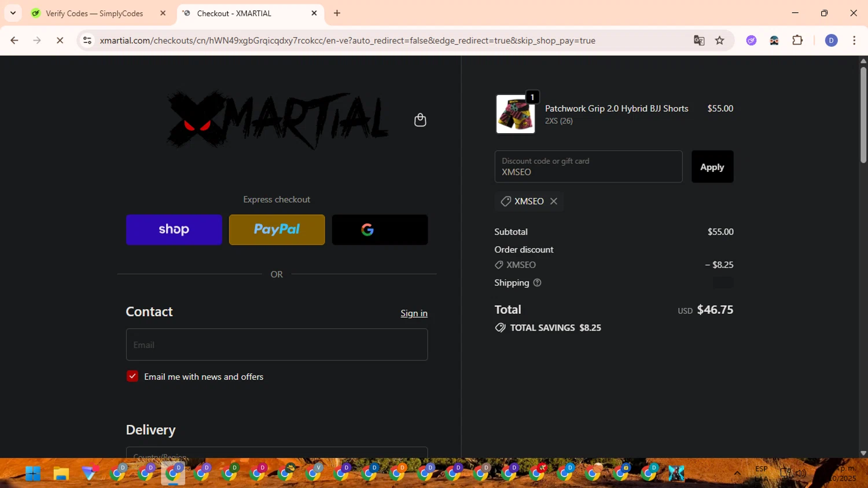Close the Checkout - XMARTIAL tab
This screenshot has height=488, width=868.
[314, 13]
